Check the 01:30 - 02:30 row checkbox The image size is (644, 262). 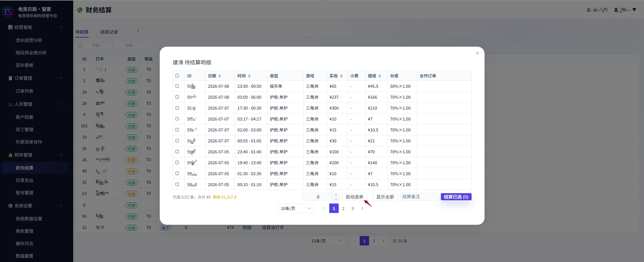pos(177,173)
